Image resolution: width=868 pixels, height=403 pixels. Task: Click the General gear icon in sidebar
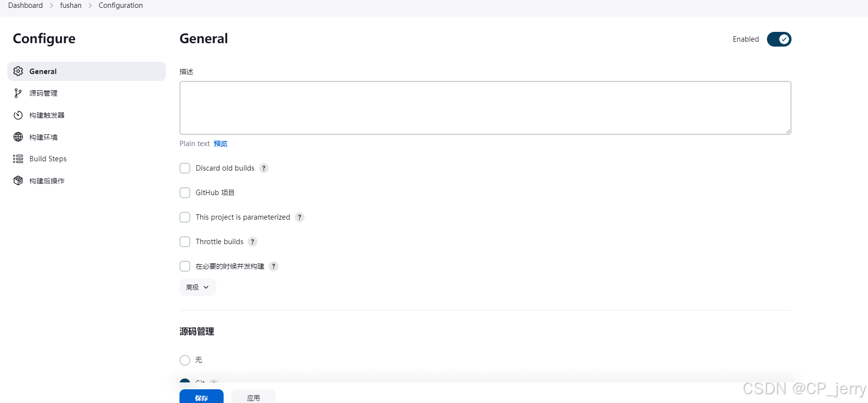18,71
